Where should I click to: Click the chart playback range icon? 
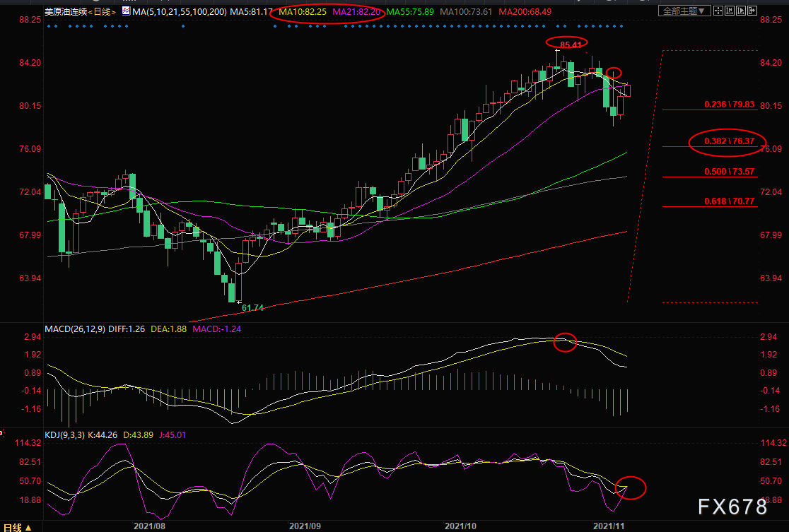[741, 11]
